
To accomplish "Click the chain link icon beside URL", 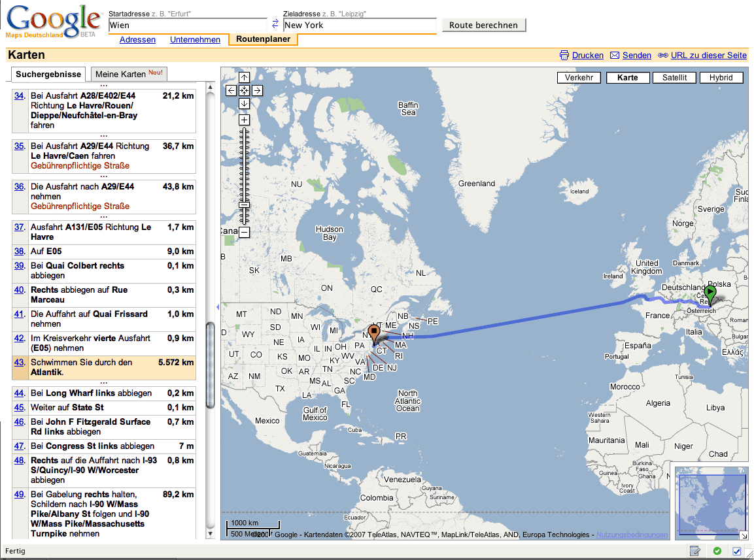I will point(663,56).
